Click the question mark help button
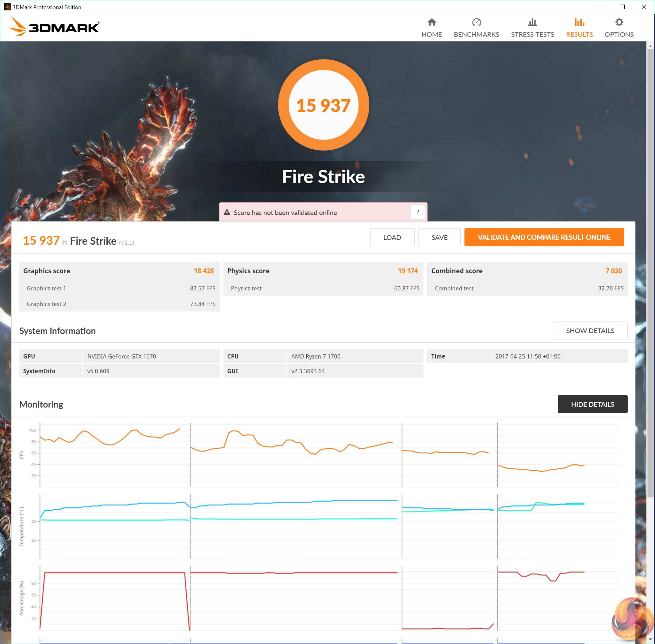The width and height of the screenshot is (655, 644). click(x=418, y=213)
